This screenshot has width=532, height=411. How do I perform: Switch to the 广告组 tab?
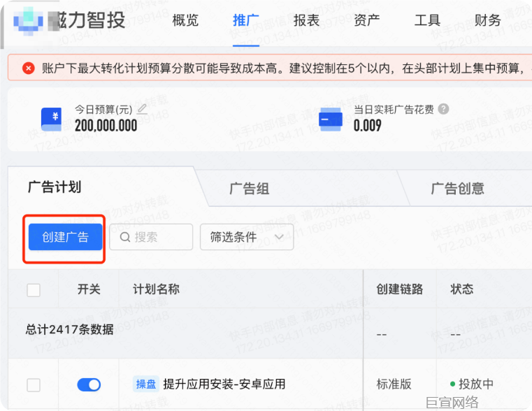(250, 189)
